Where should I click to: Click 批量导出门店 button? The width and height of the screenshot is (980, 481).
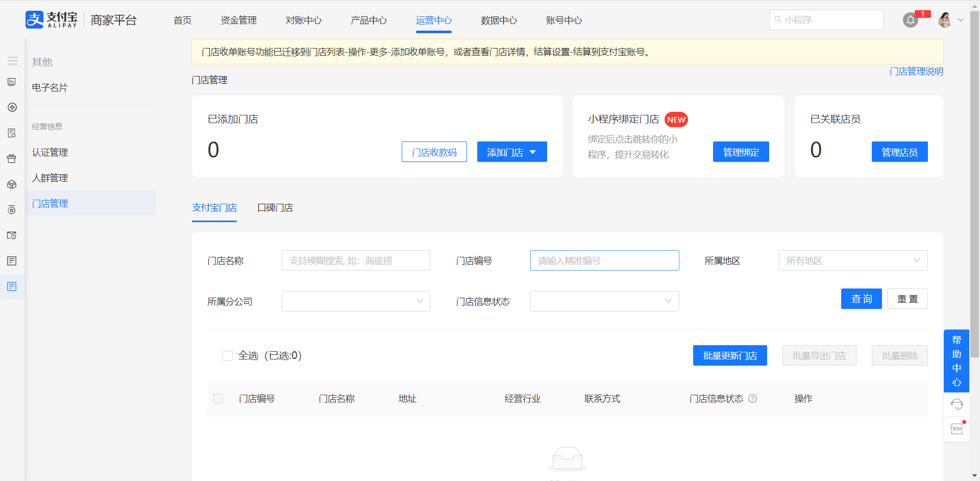click(x=819, y=355)
